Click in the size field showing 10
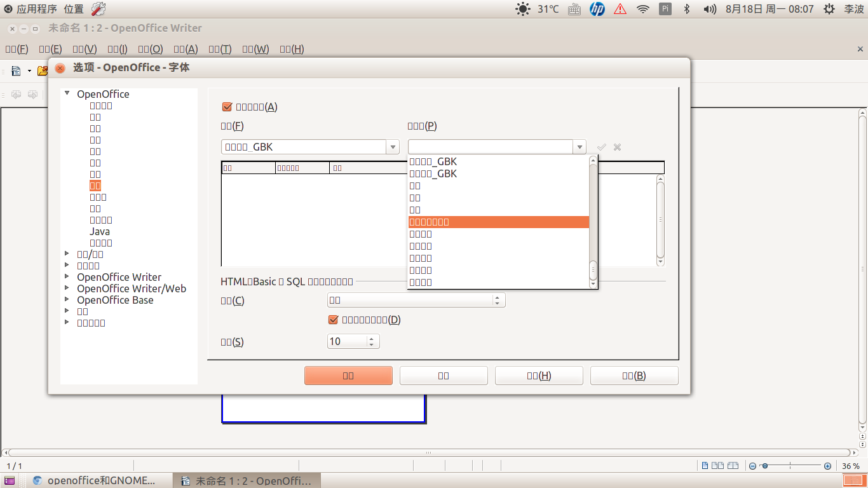The image size is (868, 488). pos(347,341)
